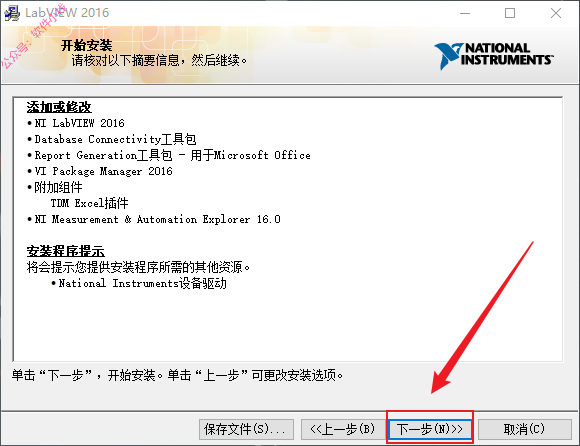580x446 pixels.
Task: Select the National Instruments设备驱动 entry
Action: 142,283
